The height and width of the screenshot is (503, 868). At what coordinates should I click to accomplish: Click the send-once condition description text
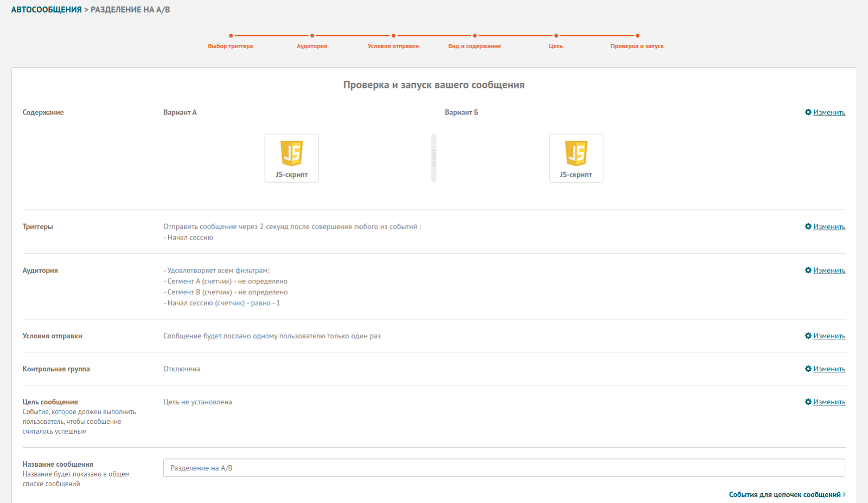[272, 336]
